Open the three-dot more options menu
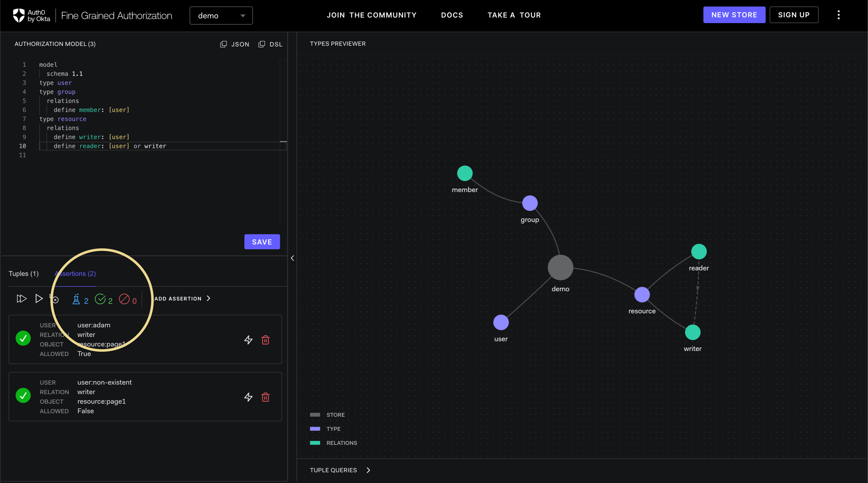 (x=838, y=15)
